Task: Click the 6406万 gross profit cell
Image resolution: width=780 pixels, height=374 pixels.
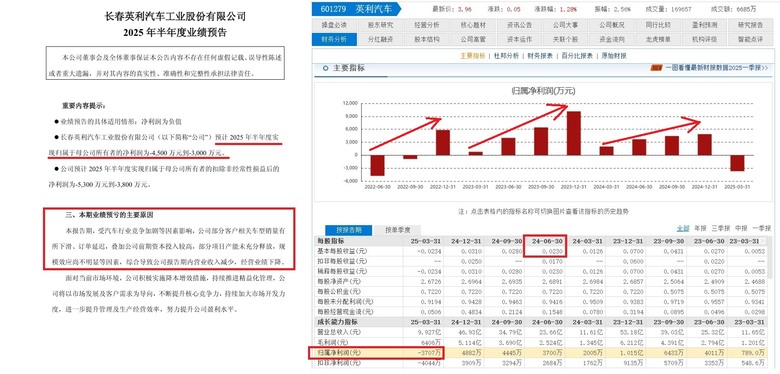Action: click(x=431, y=342)
